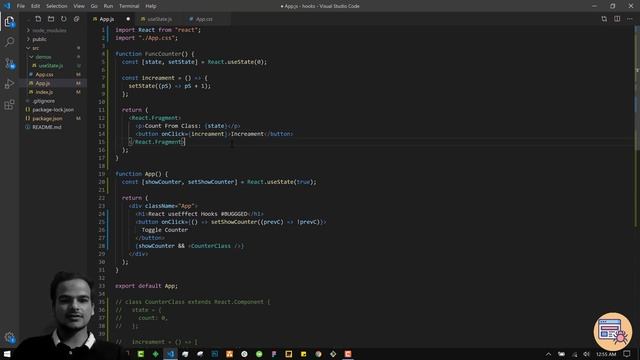Screen dimensions: 640x360
Task: Switch to the App.css editor tab
Action: (x=204, y=19)
